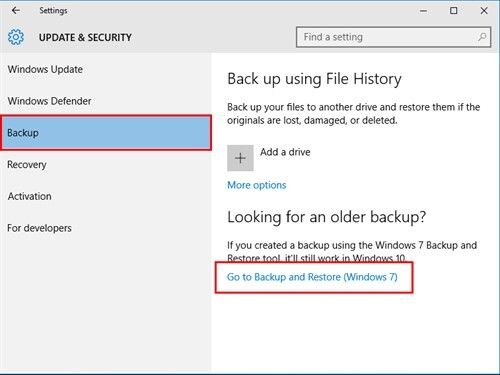Maximize the Settings window

[454, 11]
